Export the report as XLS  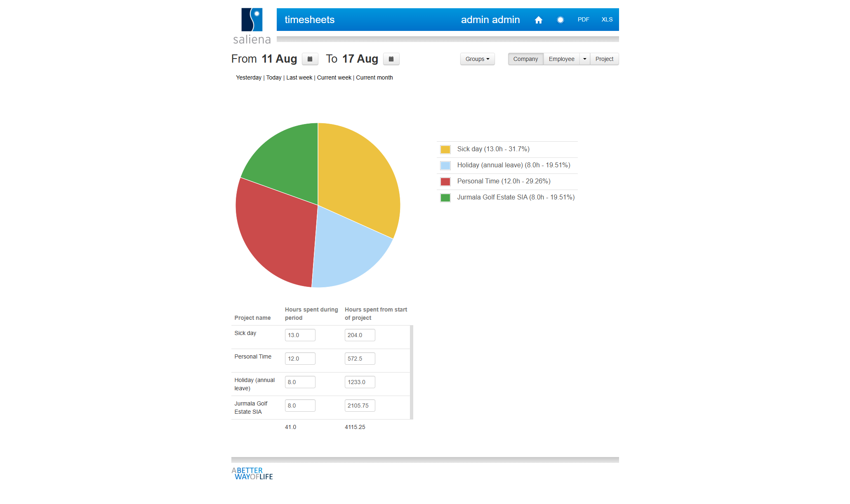pyautogui.click(x=607, y=19)
